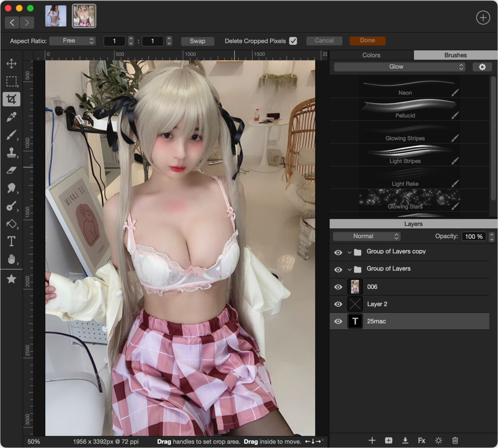Select the Light Rake brush
The width and height of the screenshot is (498, 448).
tap(409, 177)
